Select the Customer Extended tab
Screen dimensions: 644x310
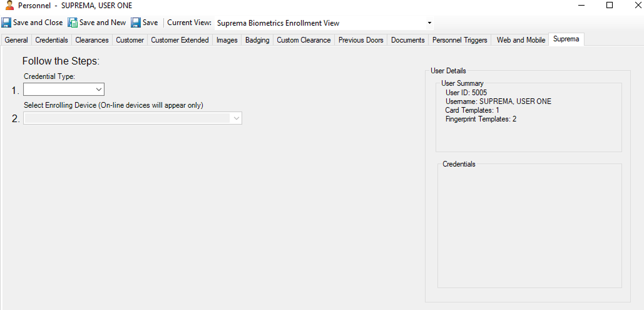180,40
